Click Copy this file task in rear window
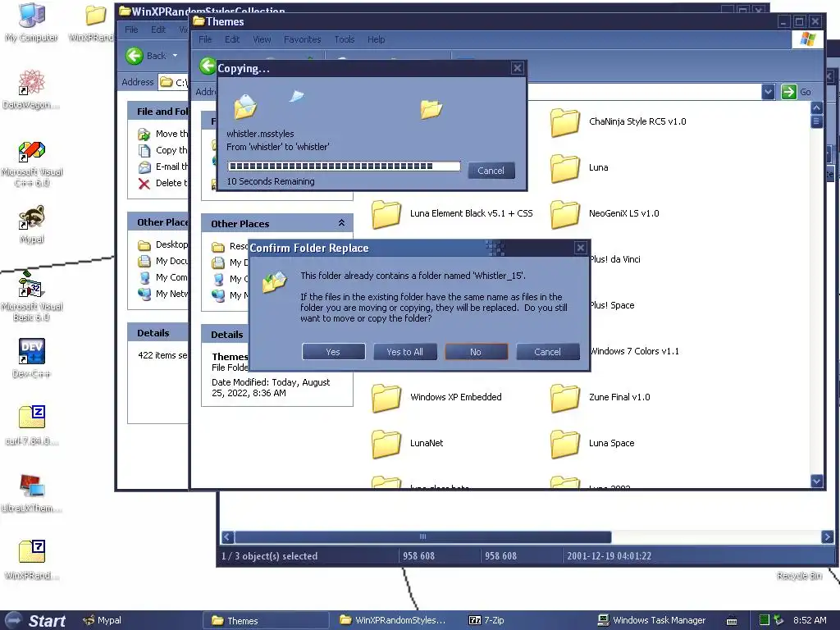Viewport: 840px width, 630px height. (162, 151)
